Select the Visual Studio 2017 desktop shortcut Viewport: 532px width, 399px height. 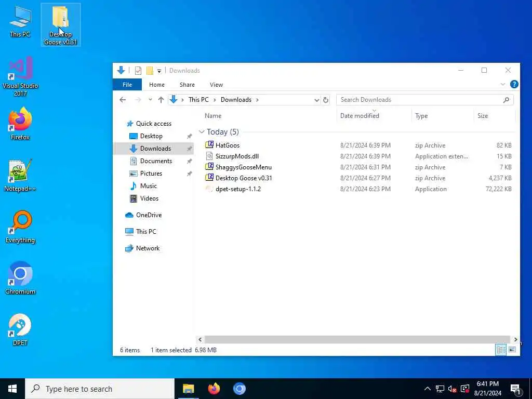click(x=20, y=76)
